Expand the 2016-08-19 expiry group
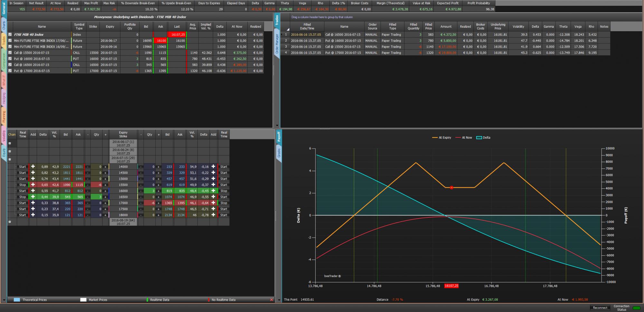Image resolution: width=644 pixels, height=312 pixels. coord(10,222)
